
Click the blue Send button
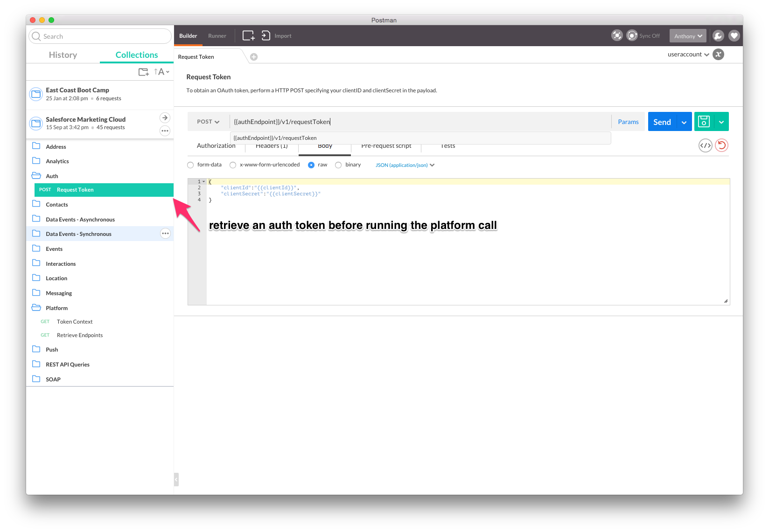coord(662,122)
